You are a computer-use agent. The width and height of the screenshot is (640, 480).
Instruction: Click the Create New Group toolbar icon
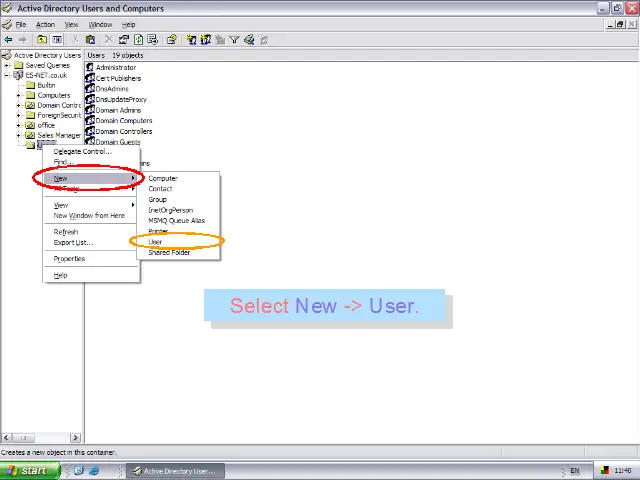tap(206, 40)
